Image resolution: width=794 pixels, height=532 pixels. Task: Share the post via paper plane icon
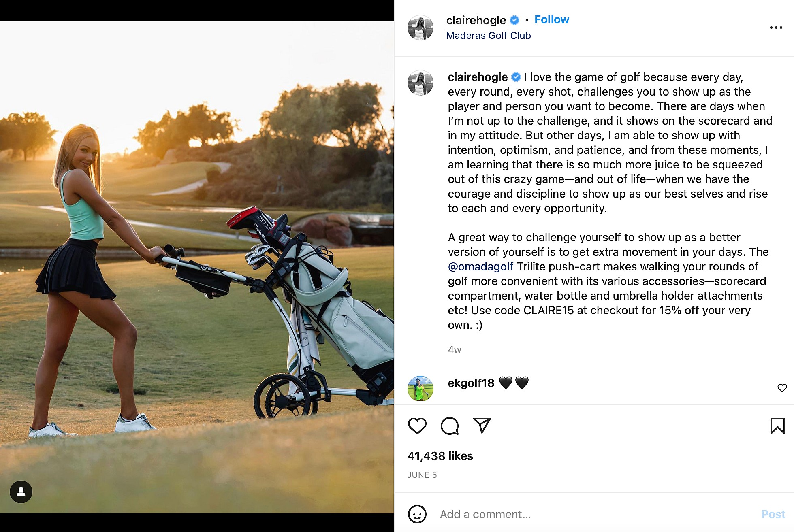[482, 426]
